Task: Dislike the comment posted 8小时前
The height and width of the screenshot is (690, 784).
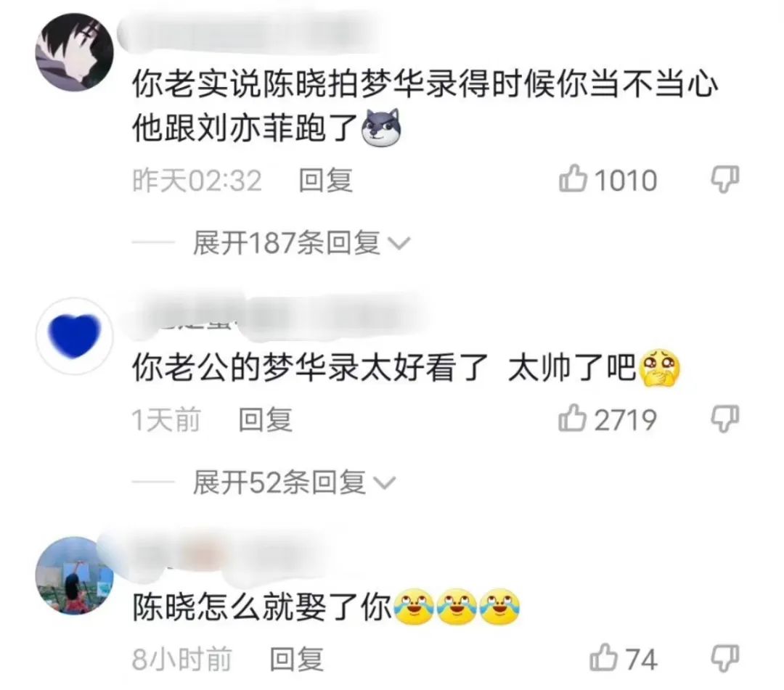Action: point(725,658)
